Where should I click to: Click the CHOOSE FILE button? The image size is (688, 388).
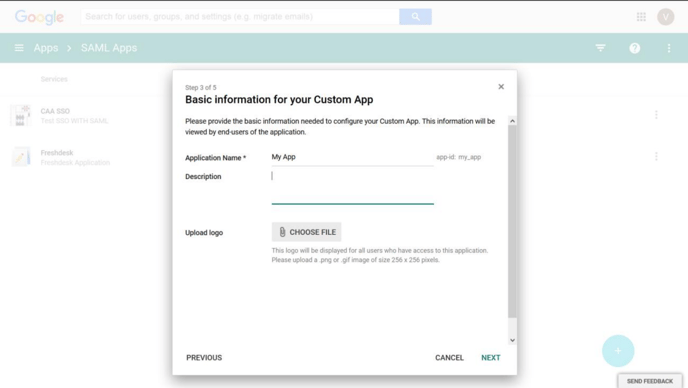pos(306,232)
